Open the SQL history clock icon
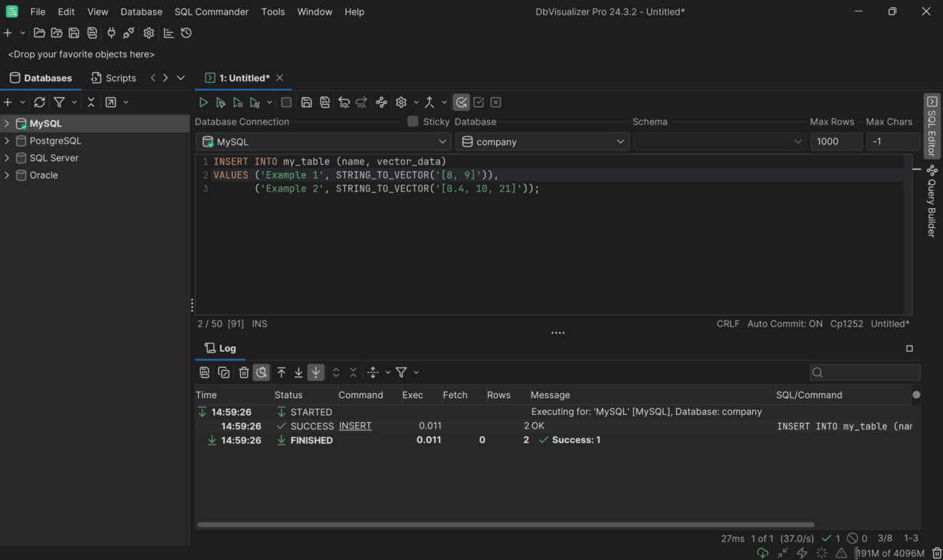The image size is (943, 560). 186,33
